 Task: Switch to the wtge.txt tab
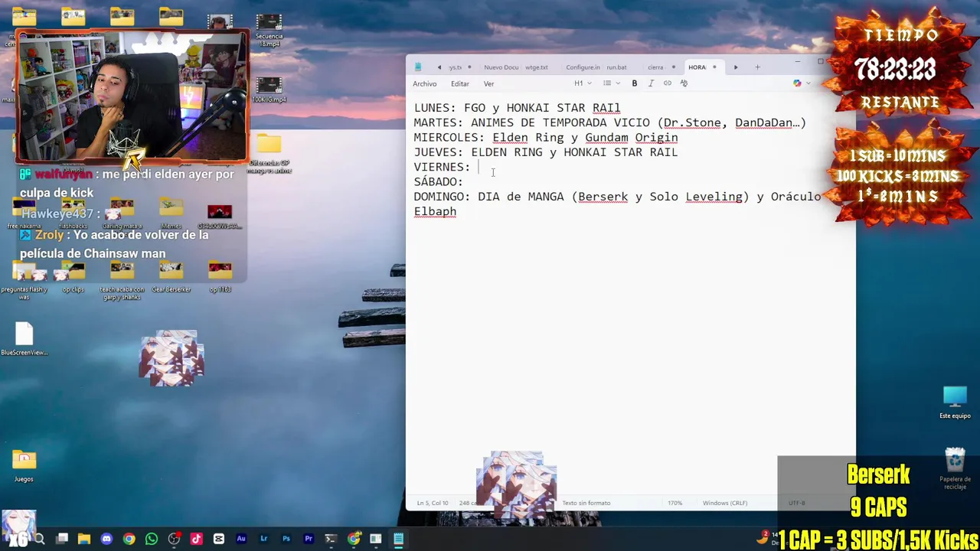point(537,67)
